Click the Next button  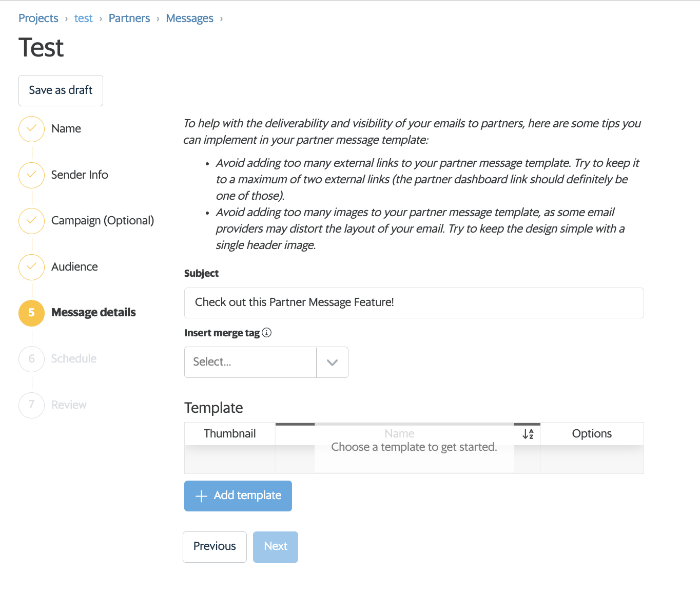(276, 547)
